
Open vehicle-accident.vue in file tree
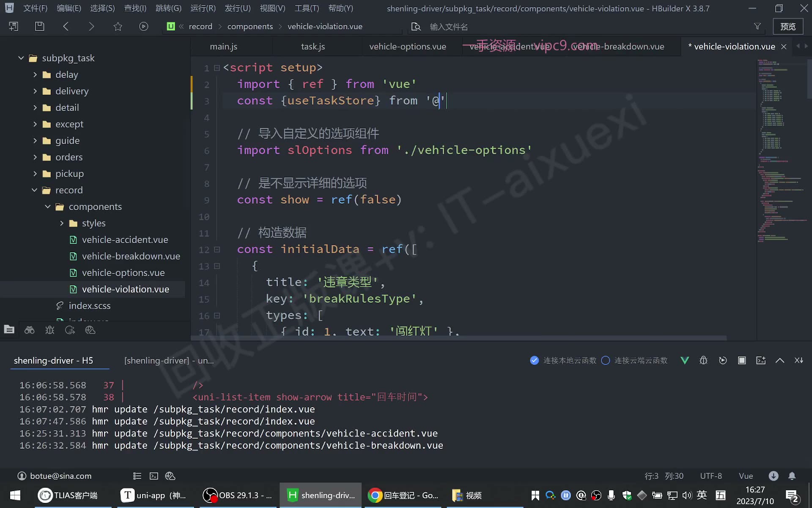(x=125, y=240)
